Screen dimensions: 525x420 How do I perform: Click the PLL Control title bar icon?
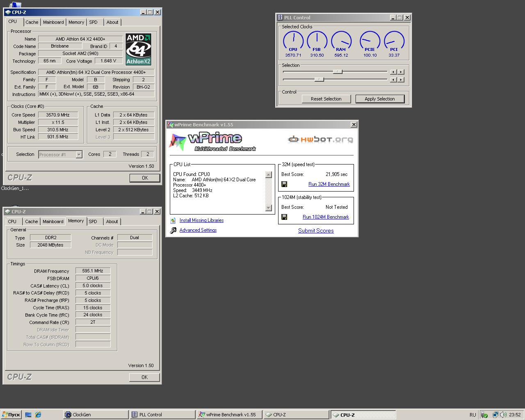(x=280, y=18)
